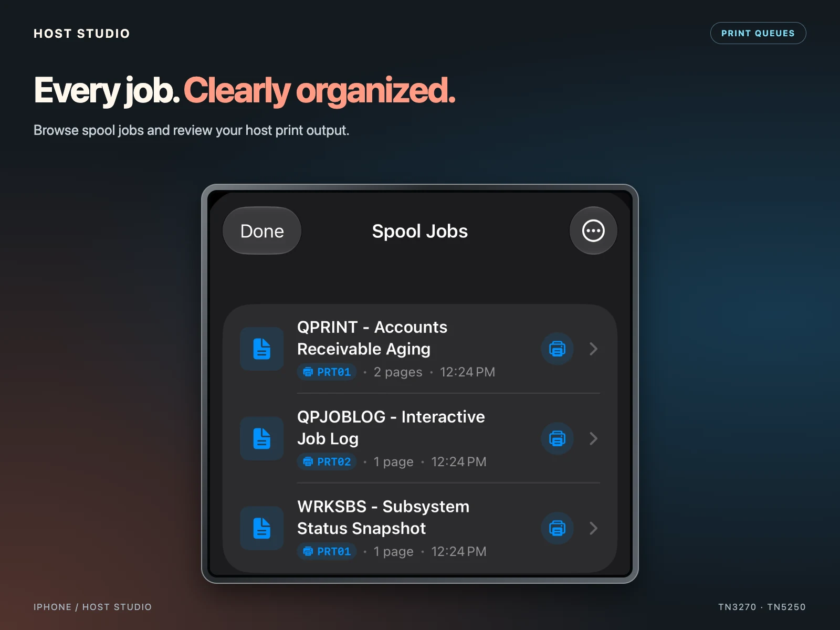Click '1 page' on QPJOBLOG row
The height and width of the screenshot is (630, 840).
tap(393, 462)
